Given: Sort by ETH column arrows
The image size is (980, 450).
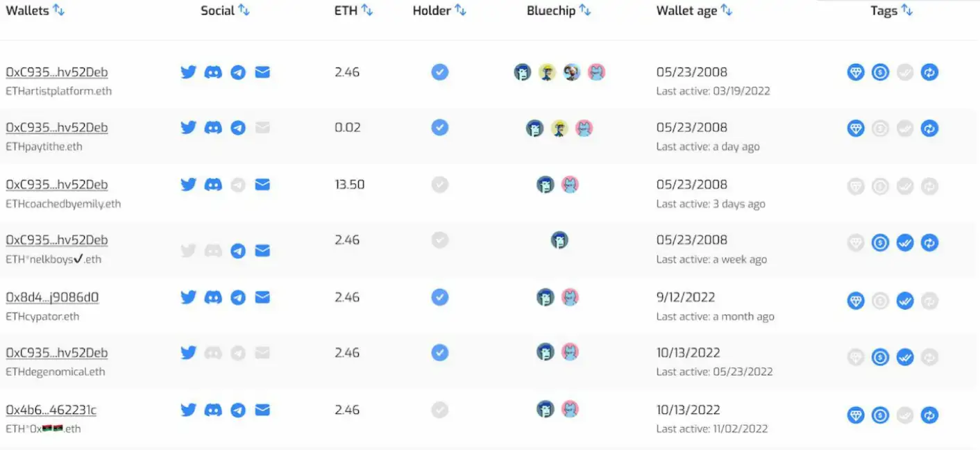Looking at the screenshot, I should [366, 10].
